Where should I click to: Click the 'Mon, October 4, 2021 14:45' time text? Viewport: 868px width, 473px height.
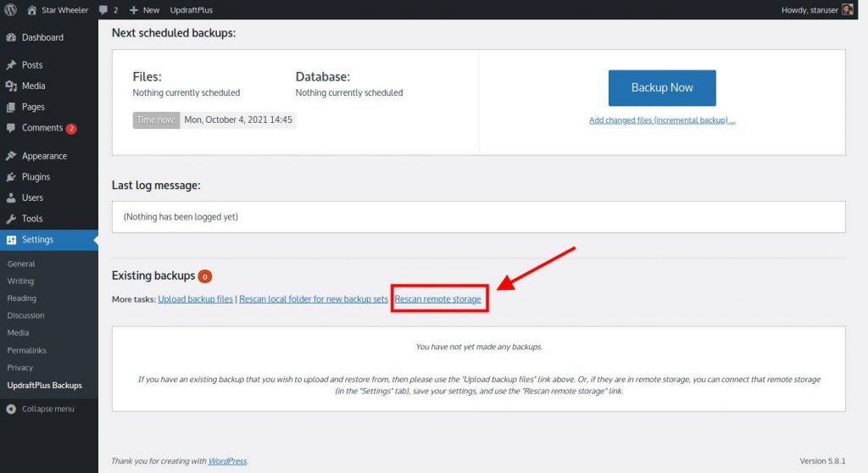click(x=238, y=120)
